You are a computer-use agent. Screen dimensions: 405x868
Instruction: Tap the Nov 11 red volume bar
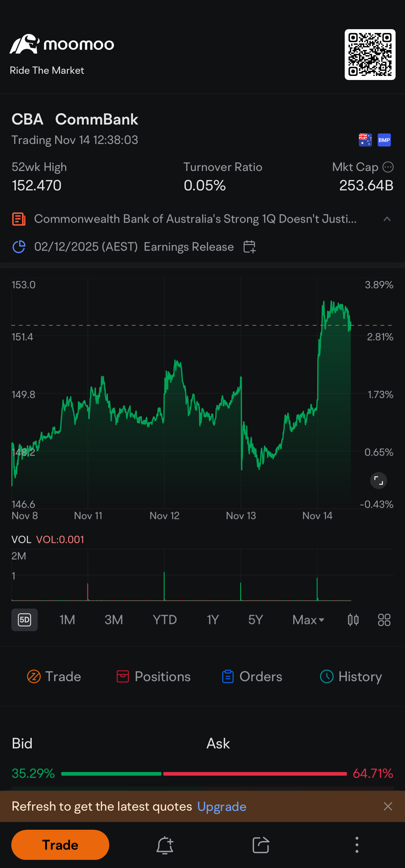click(88, 592)
